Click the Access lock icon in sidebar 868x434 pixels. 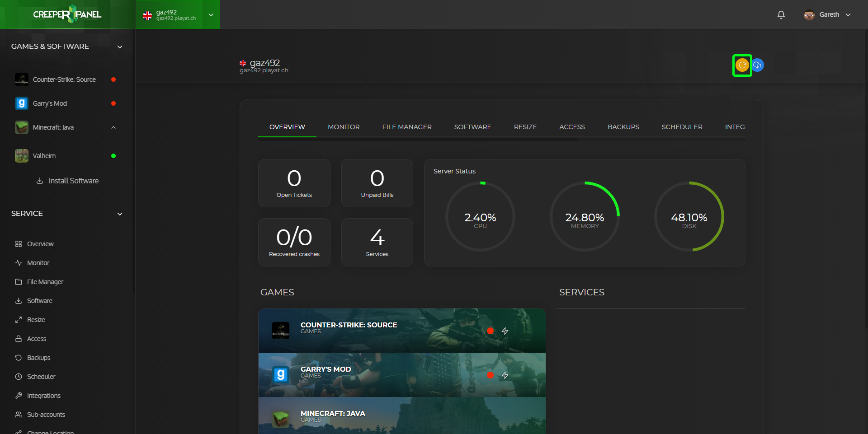(19, 339)
